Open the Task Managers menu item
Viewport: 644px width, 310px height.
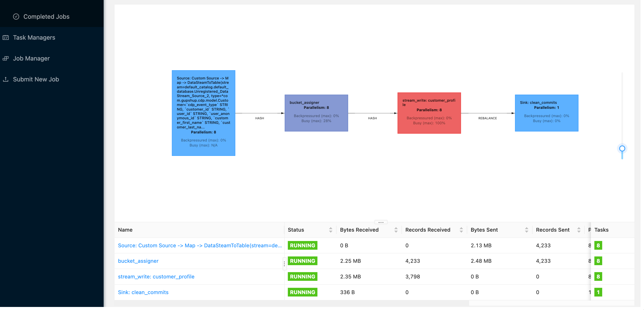34,37
